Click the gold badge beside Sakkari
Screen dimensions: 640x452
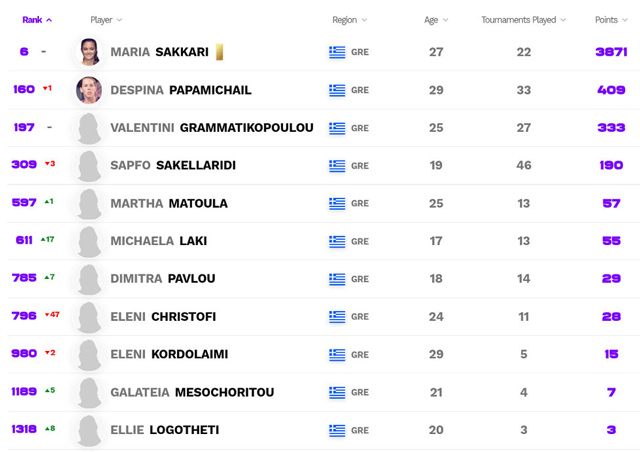coord(219,52)
